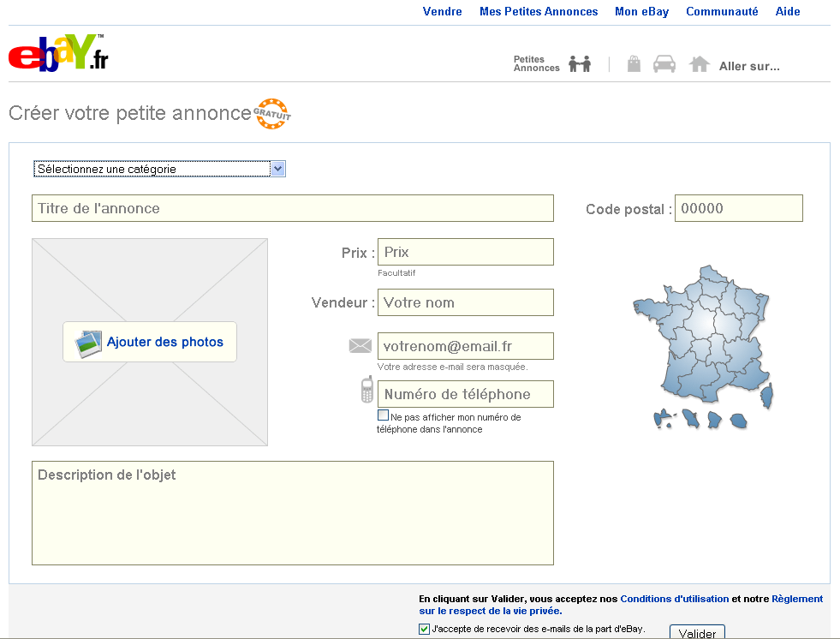This screenshot has width=840, height=639.
Task: Focus the Code postal field
Action: 739,208
